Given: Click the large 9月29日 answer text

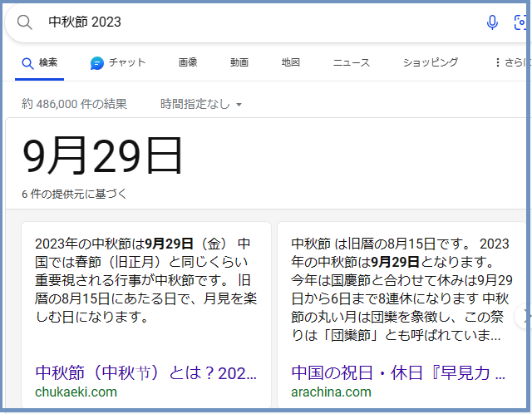Looking at the screenshot, I should [103, 157].
